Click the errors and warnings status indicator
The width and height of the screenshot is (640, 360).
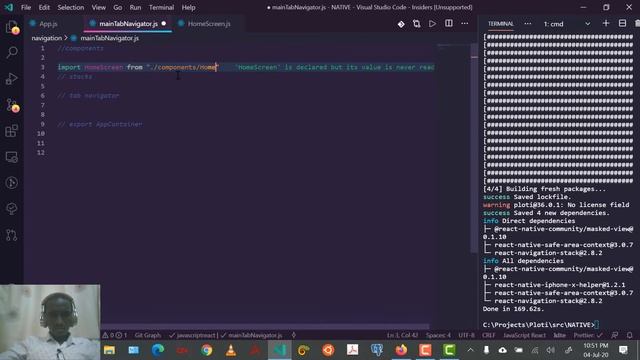(115, 336)
